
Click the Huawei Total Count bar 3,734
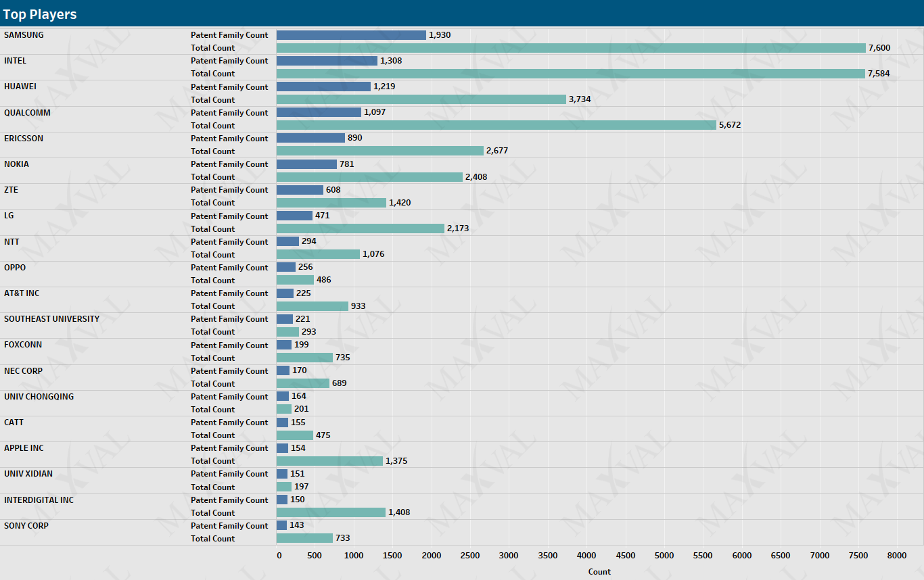point(421,99)
